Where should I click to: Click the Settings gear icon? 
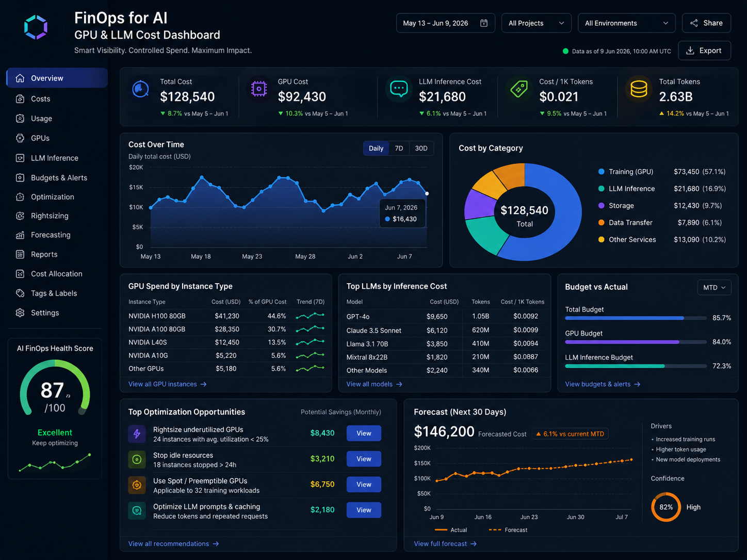tap(20, 313)
